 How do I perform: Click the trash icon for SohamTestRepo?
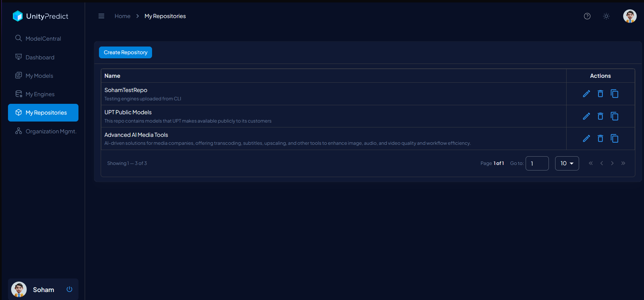600,94
